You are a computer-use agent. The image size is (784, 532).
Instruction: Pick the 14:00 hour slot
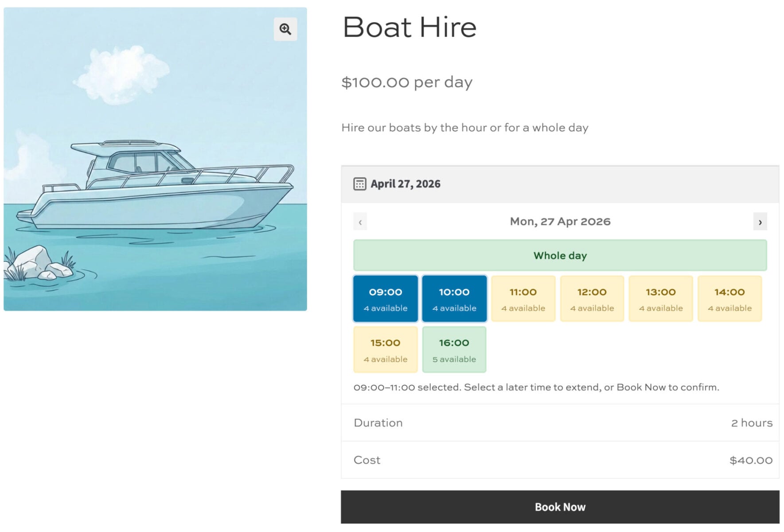(x=729, y=298)
